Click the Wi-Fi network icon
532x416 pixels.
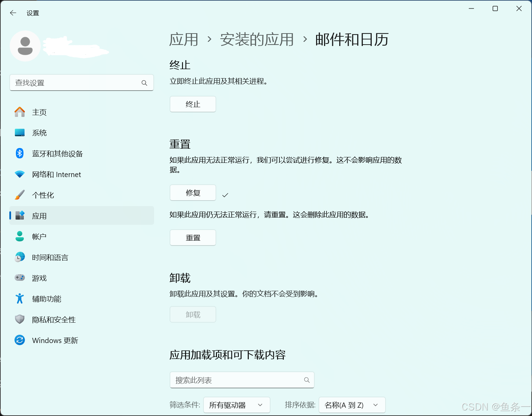pos(20,174)
